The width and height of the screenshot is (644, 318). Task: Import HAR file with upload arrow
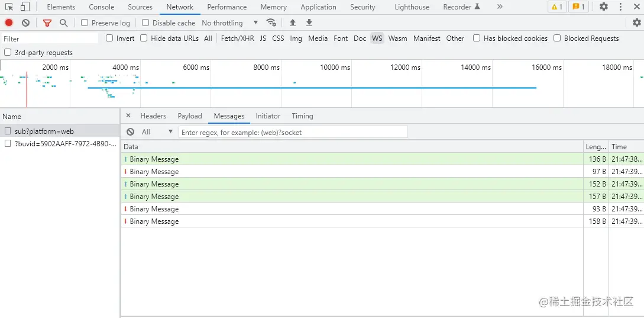[293, 23]
